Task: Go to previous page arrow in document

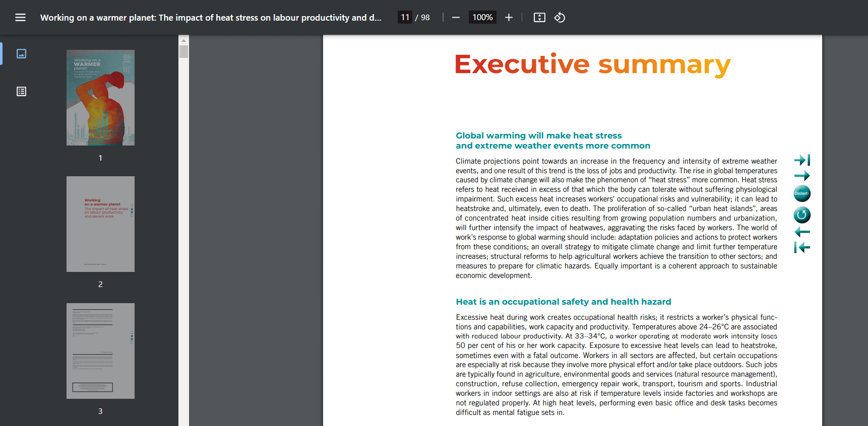Action: coord(802,232)
